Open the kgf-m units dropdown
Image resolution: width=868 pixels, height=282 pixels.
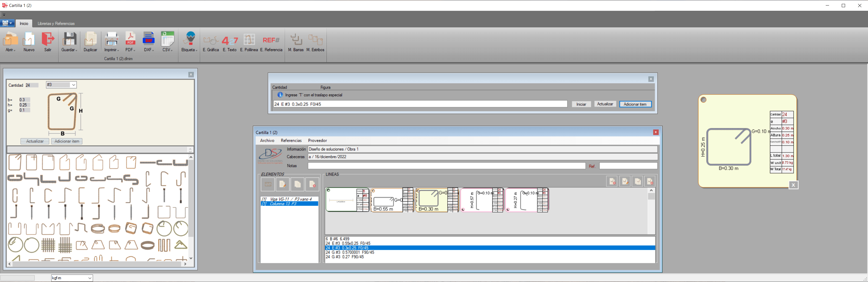tap(72, 278)
